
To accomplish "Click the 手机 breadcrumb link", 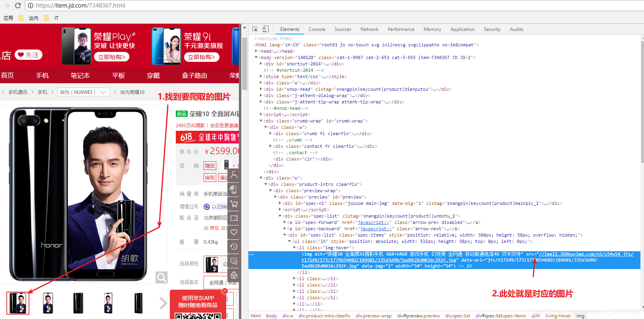I will [42, 92].
